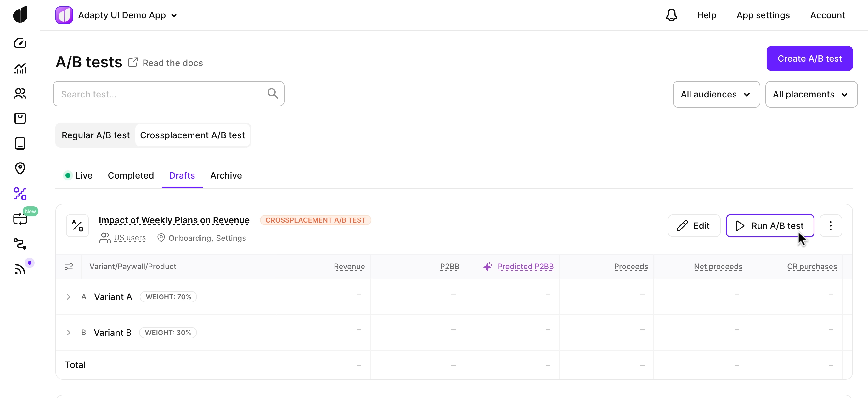Viewport: 868px width, 398px height.
Task: Open the All placements dropdown
Action: pos(811,94)
